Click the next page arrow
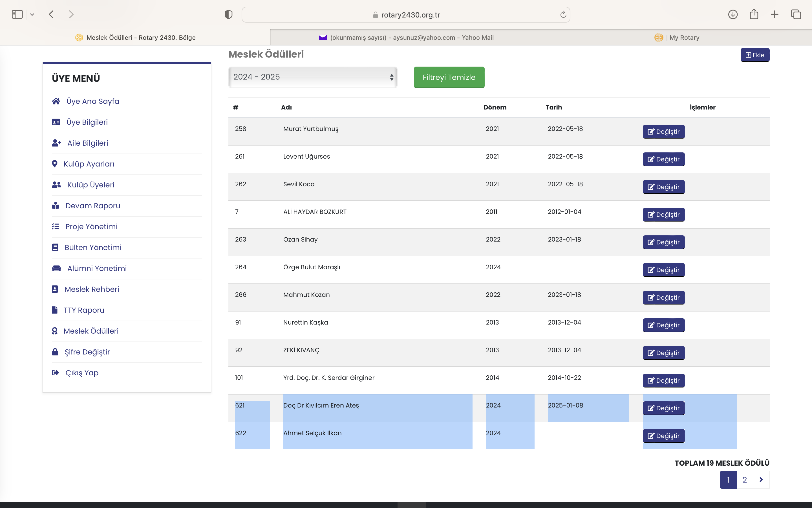812x508 pixels. pyautogui.click(x=761, y=480)
